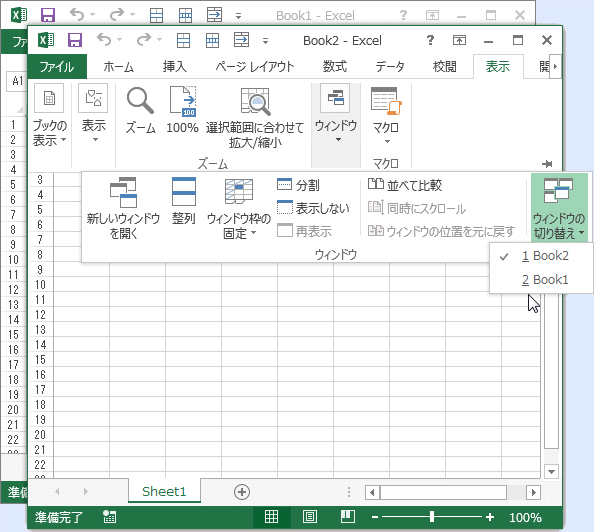Click Excel logo icon in Book2 window
The height and width of the screenshot is (532, 594).
click(x=46, y=40)
